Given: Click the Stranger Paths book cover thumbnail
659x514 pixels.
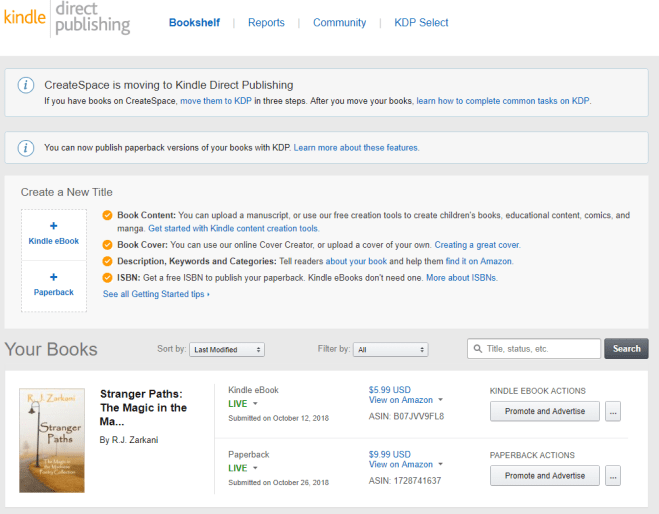Looking at the screenshot, I should click(50, 440).
